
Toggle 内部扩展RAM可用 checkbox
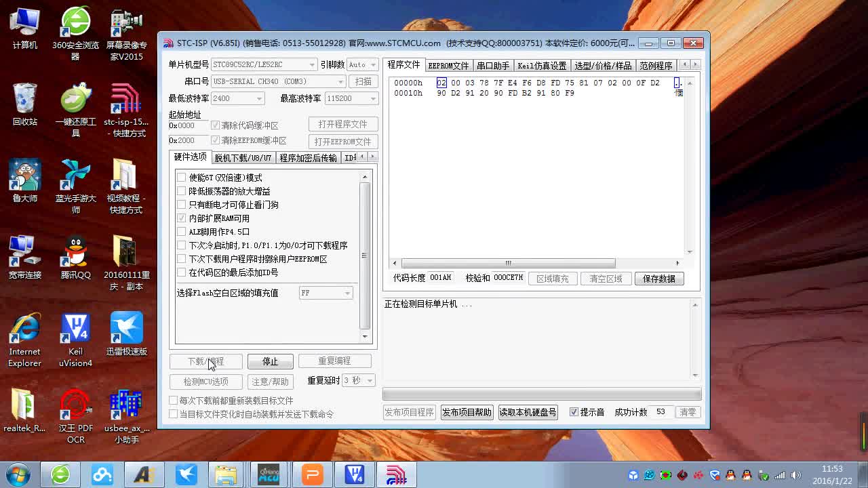(x=181, y=218)
